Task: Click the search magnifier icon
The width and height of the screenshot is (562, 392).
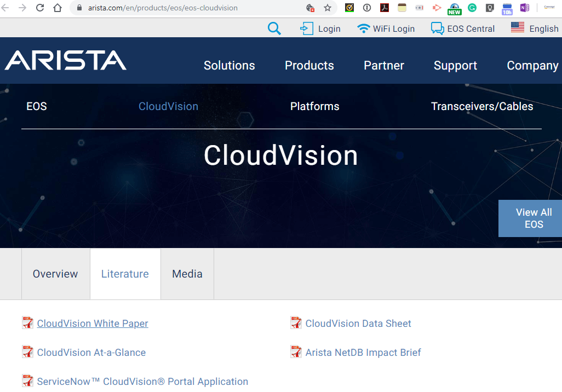Action: (274, 28)
